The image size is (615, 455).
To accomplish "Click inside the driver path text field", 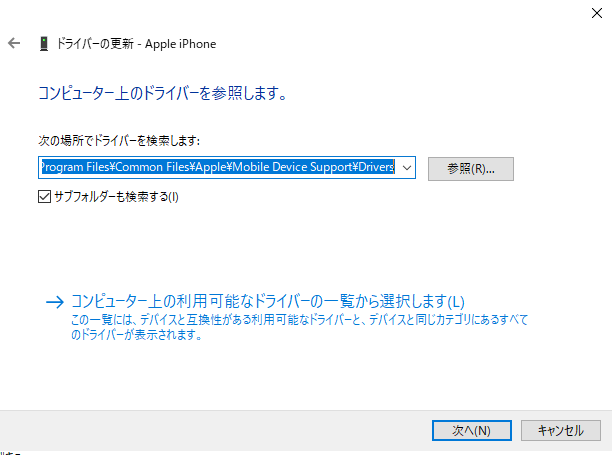I will pyautogui.click(x=218, y=168).
